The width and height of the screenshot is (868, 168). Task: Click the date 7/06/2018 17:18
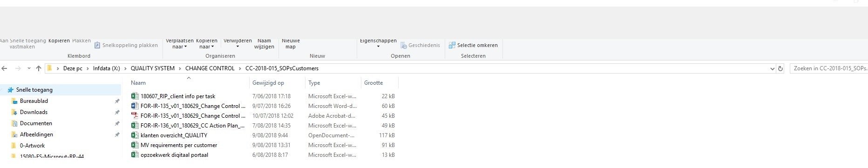(271, 96)
